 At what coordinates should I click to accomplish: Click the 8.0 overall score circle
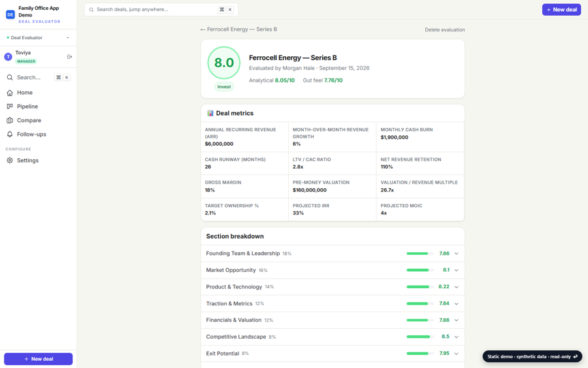pyautogui.click(x=224, y=63)
